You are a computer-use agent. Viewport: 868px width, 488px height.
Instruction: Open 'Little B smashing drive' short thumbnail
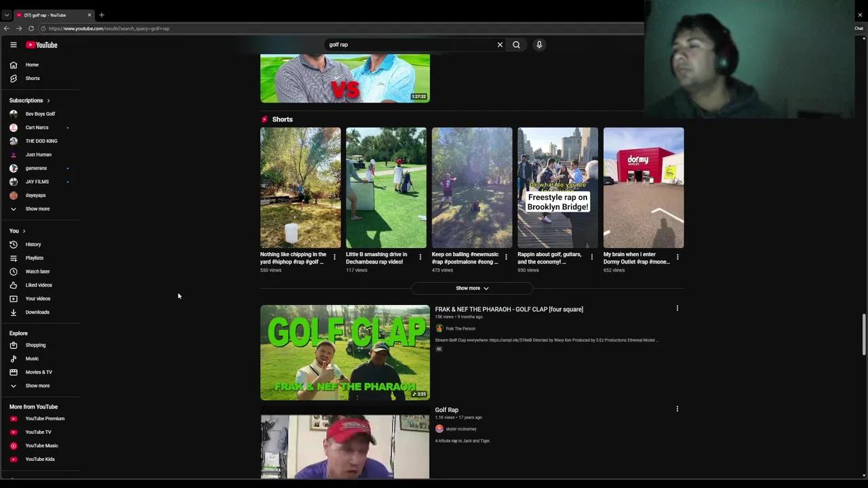click(387, 188)
